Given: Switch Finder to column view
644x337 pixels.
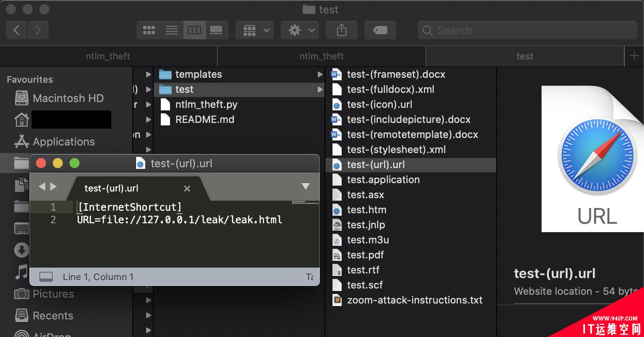Looking at the screenshot, I should (x=194, y=30).
